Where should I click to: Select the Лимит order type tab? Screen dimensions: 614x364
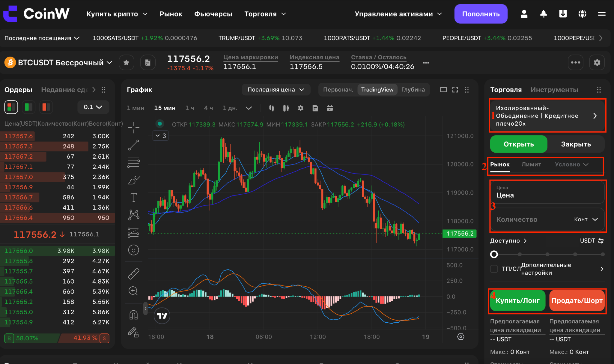coord(531,164)
